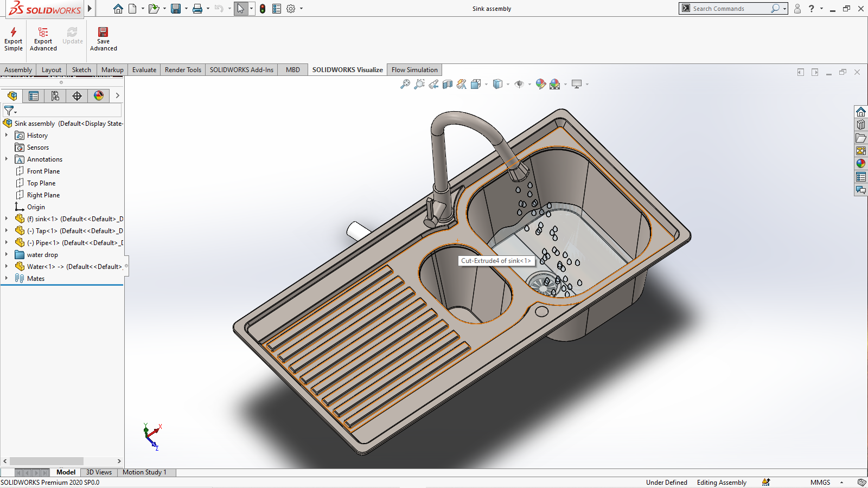Select the Top Plane in the tree
The width and height of the screenshot is (868, 488).
41,183
